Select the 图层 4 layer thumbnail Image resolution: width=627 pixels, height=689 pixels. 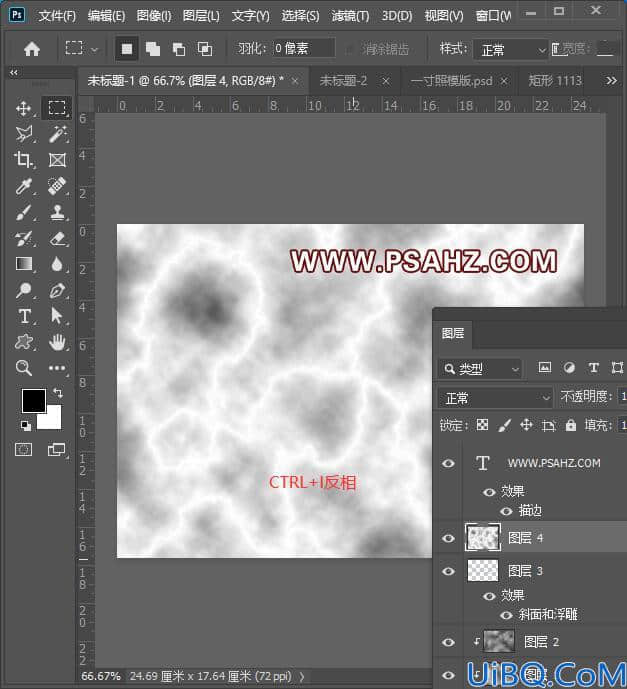point(482,538)
